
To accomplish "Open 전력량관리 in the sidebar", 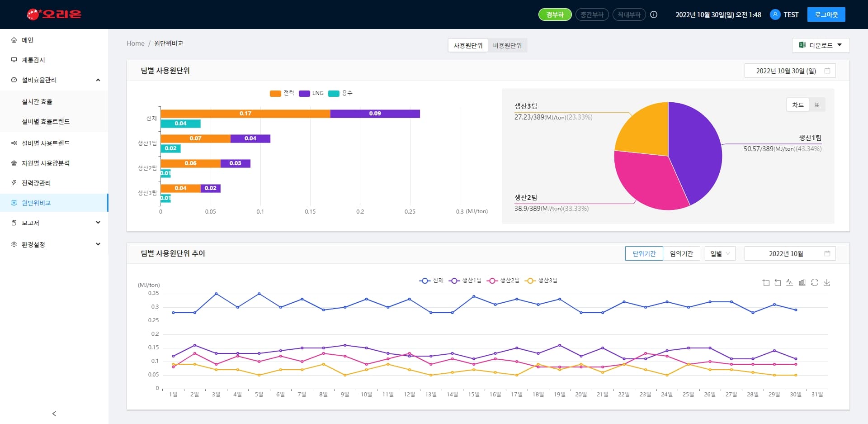I will (x=36, y=183).
